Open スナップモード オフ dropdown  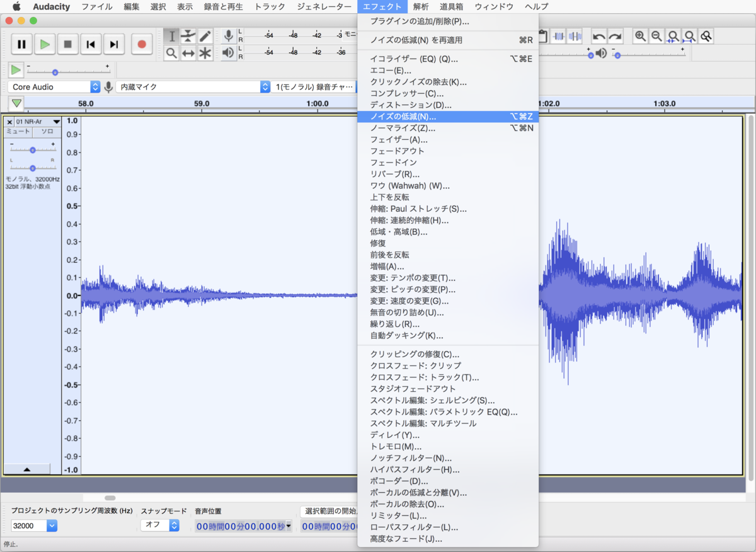click(161, 525)
